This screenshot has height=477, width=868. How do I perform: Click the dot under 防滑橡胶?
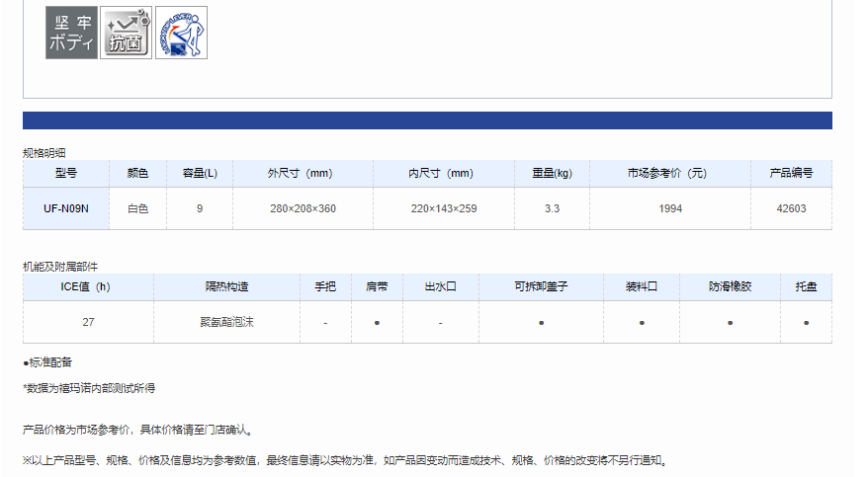731,323
